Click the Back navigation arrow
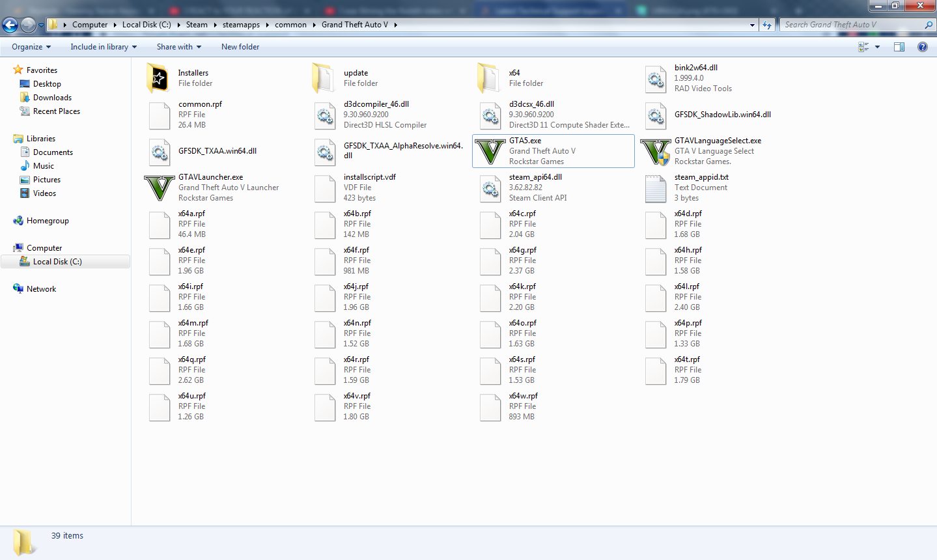The image size is (937, 560). 10,25
